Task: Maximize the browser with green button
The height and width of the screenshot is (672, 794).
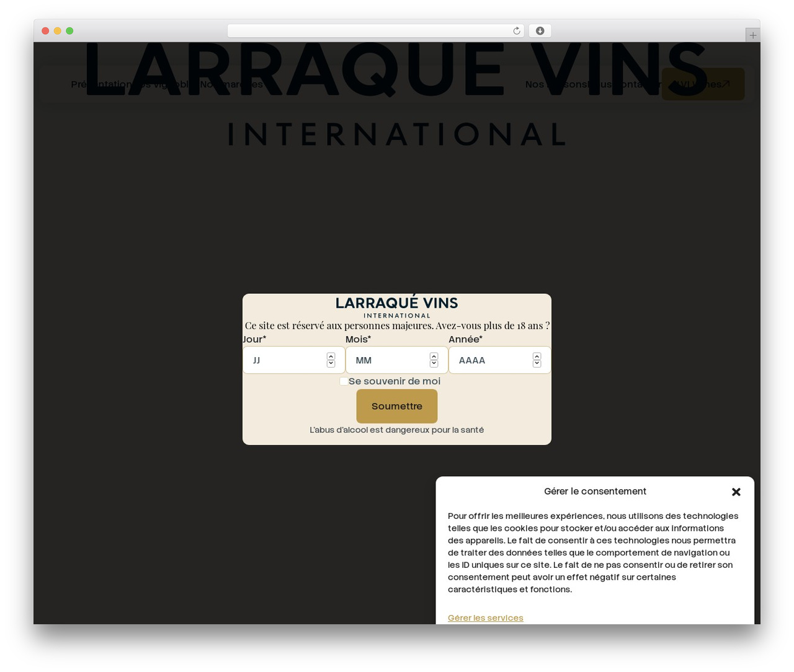Action: click(69, 31)
